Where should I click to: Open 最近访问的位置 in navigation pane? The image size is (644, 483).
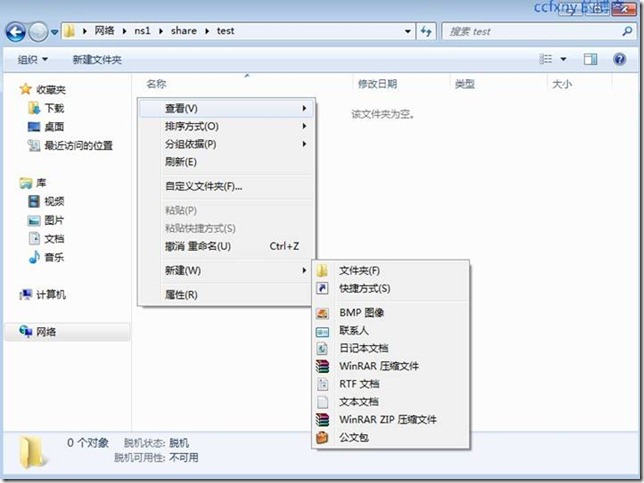pyautogui.click(x=70, y=145)
